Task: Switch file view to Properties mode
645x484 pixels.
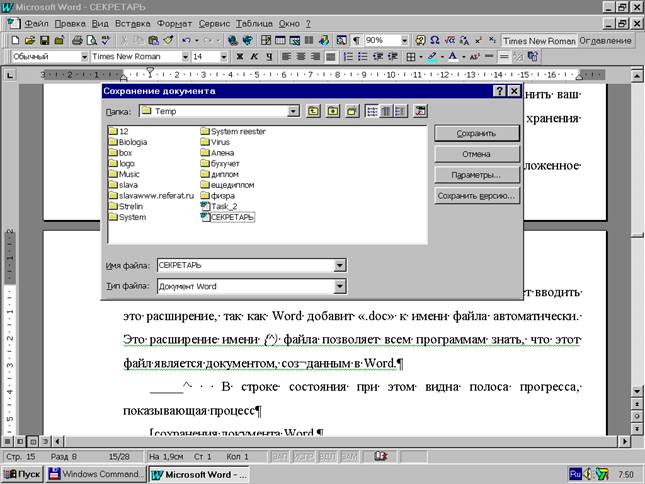Action: [400, 111]
